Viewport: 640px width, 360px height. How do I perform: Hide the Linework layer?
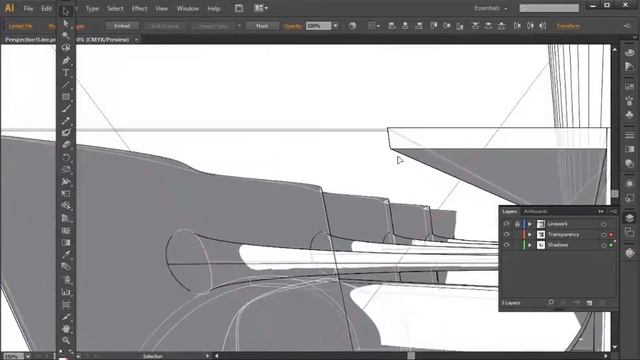(507, 224)
